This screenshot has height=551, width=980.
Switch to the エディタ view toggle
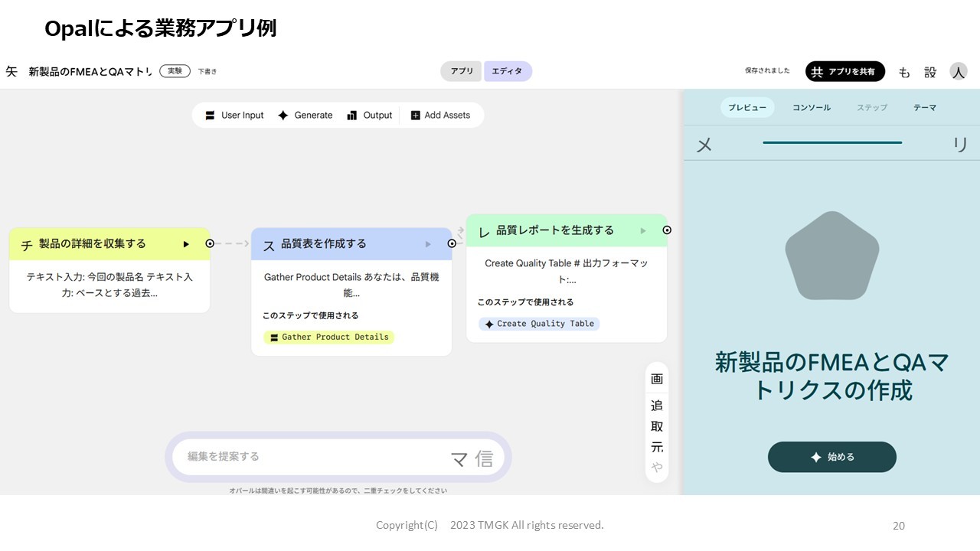point(507,71)
